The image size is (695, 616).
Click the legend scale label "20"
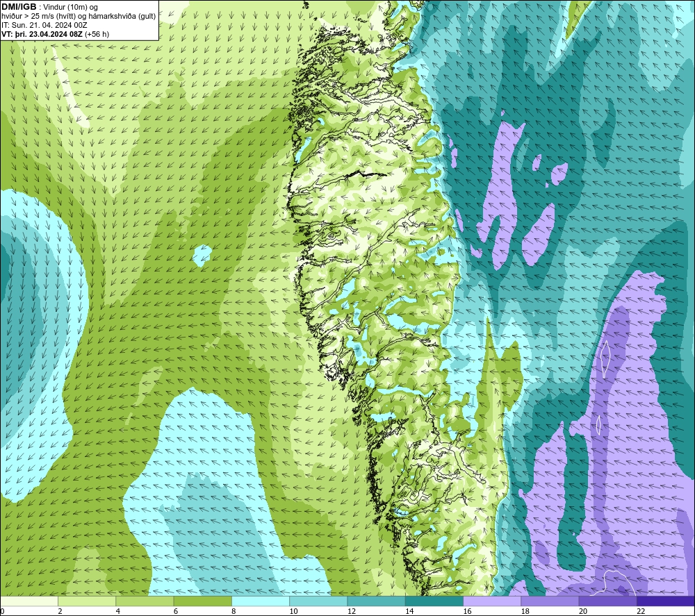tap(583, 611)
